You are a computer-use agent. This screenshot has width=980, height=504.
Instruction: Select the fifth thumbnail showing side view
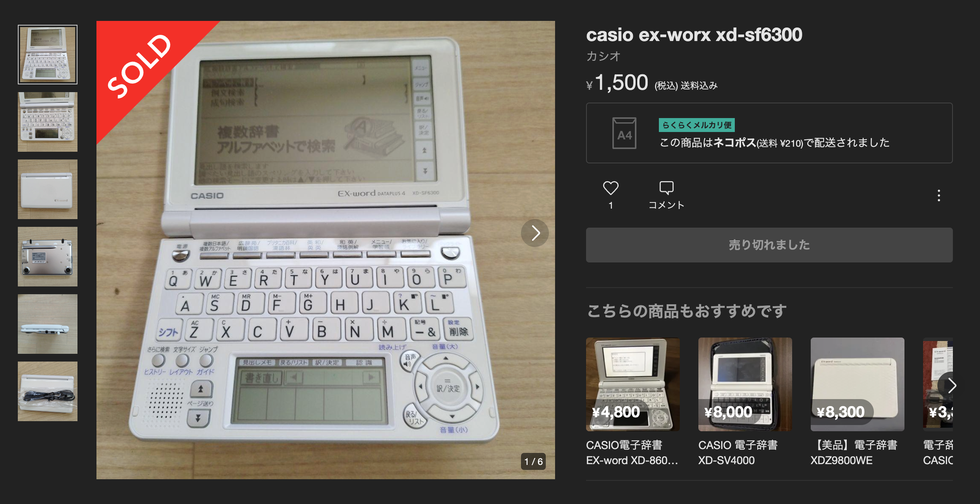coord(48,324)
